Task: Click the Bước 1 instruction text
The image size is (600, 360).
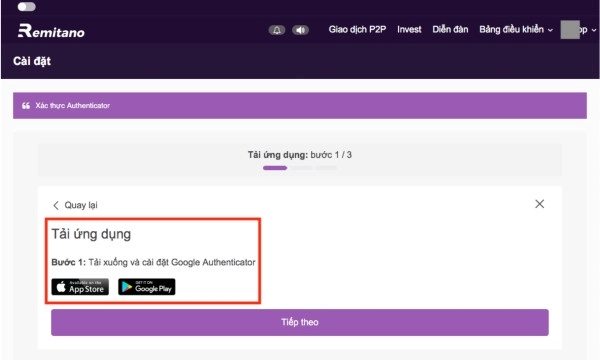Action: point(153,262)
